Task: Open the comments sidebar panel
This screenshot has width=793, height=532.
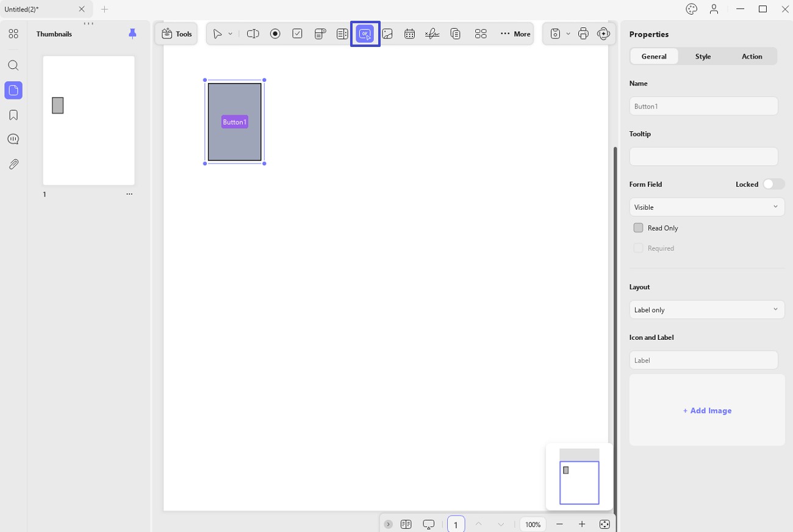Action: coord(13,140)
